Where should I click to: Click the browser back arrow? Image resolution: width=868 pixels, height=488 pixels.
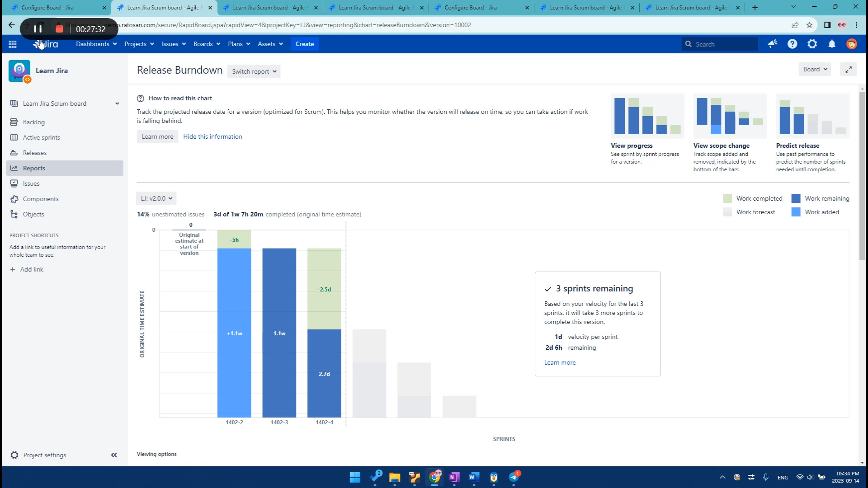click(12, 25)
